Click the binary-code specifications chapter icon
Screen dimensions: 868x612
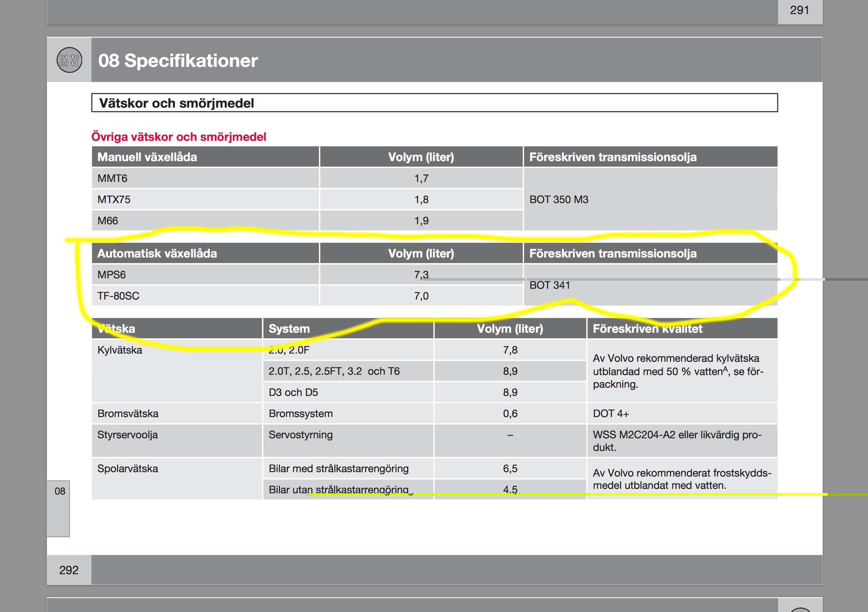tap(69, 60)
